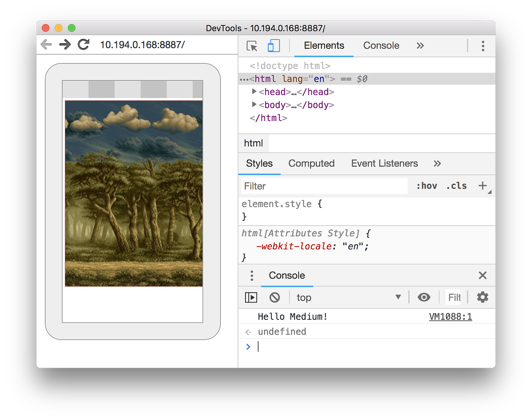Click the styles Filter input field
The width and height of the screenshot is (532, 420).
point(324,186)
